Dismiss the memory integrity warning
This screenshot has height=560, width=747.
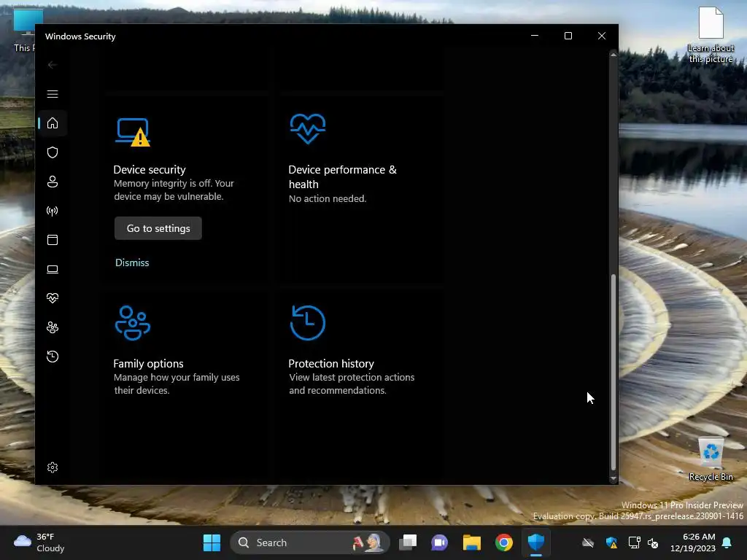(132, 262)
